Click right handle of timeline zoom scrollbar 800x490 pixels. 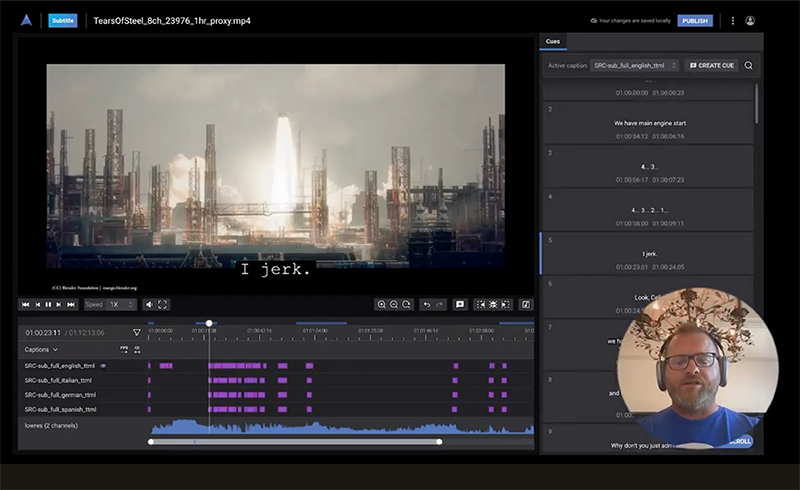point(439,442)
